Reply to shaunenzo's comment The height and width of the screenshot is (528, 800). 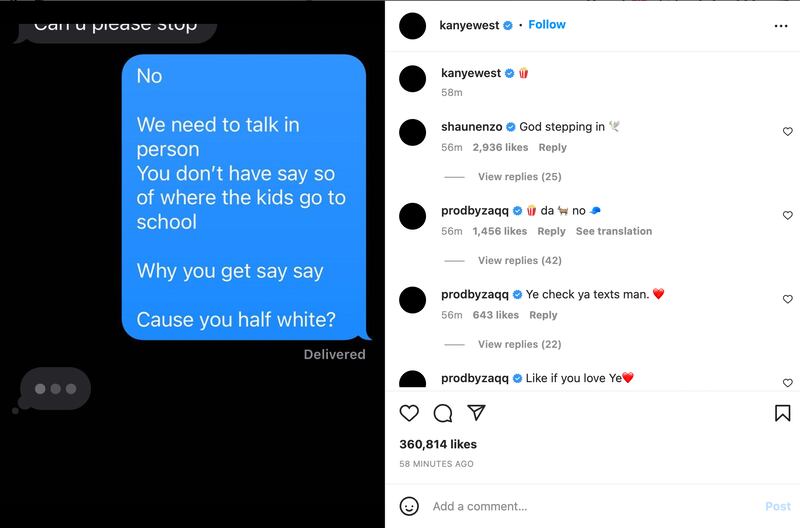pyautogui.click(x=553, y=147)
